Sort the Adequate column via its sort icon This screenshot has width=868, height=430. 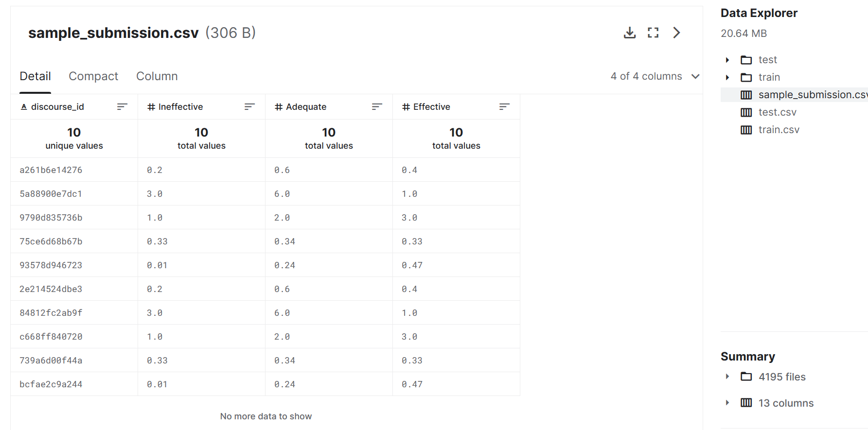(x=377, y=107)
